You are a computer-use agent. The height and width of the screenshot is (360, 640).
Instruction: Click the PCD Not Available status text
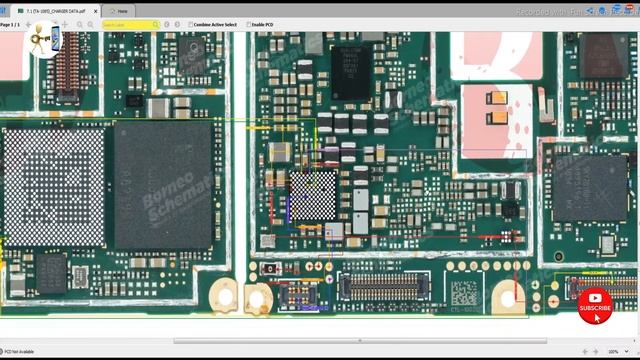(x=19, y=351)
